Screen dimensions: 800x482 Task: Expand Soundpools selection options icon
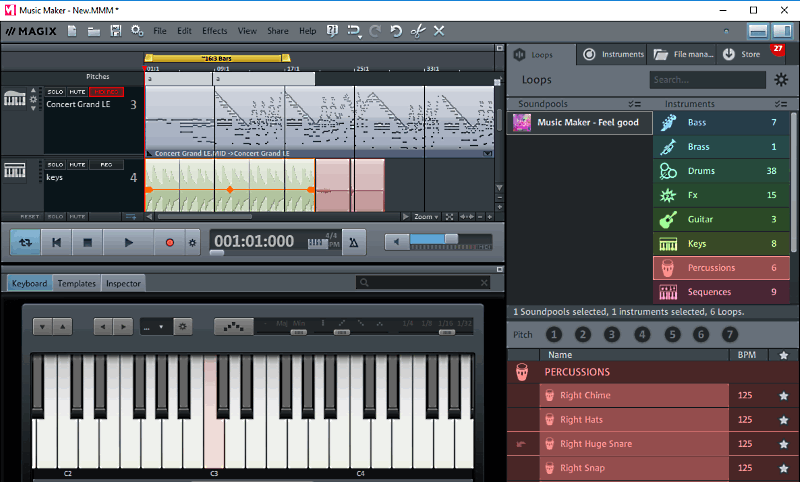634,104
